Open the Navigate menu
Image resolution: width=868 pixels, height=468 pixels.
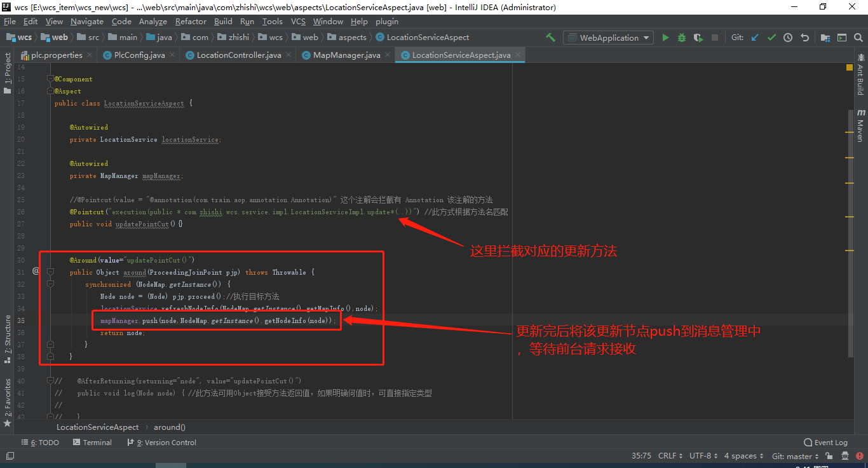[87, 21]
